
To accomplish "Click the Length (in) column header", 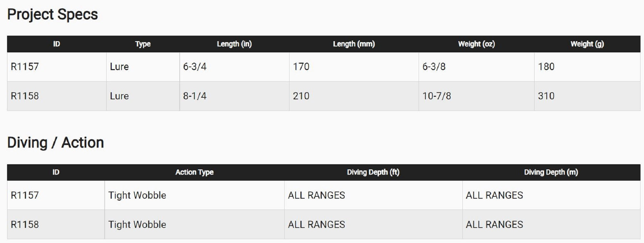I will pyautogui.click(x=234, y=44).
